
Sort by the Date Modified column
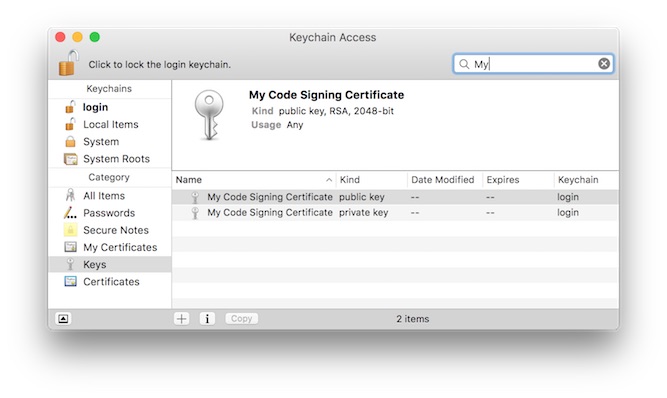pyautogui.click(x=445, y=180)
